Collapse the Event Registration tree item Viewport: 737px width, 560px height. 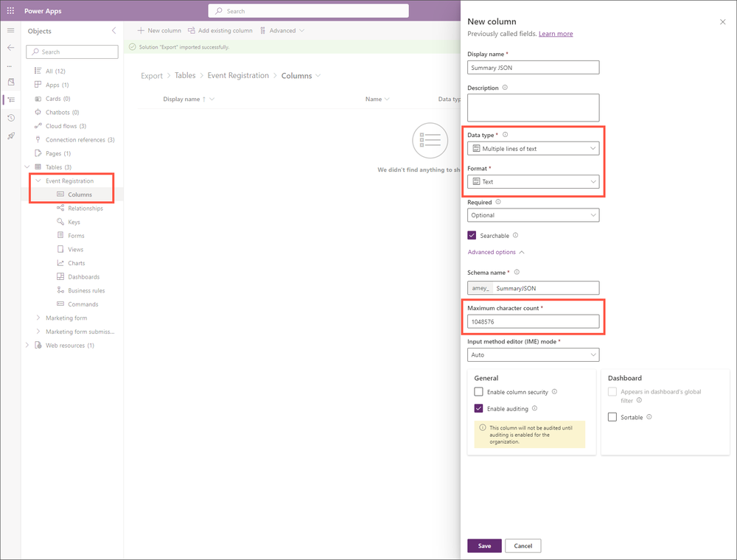[38, 181]
